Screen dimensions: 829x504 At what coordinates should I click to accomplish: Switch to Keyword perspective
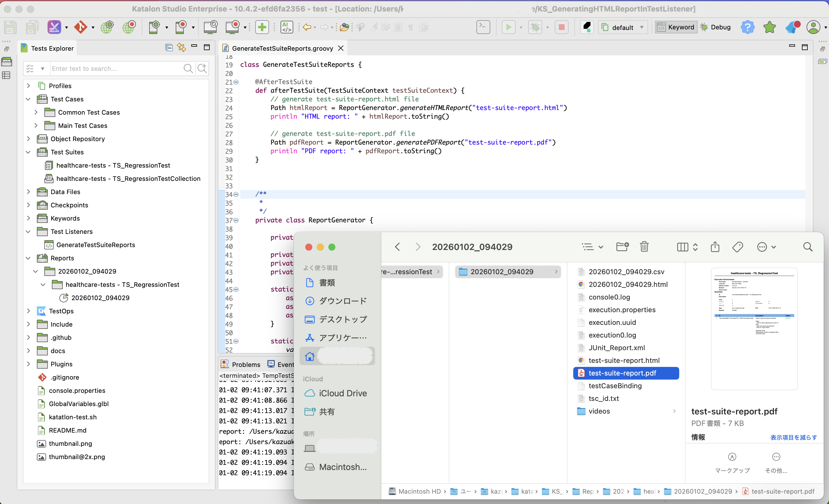coord(676,27)
